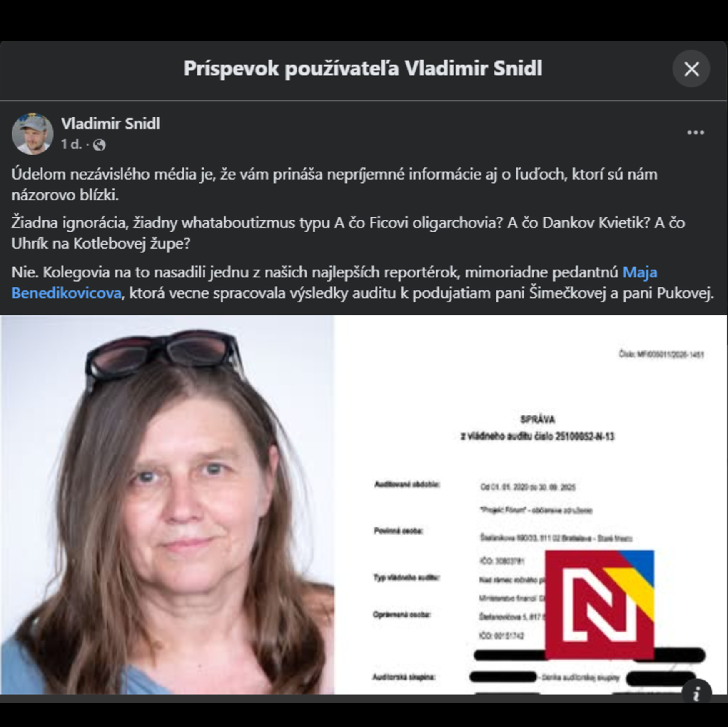Click the paragraph starting 'Nie. Kolegovia'
728x727 pixels.
(362, 282)
